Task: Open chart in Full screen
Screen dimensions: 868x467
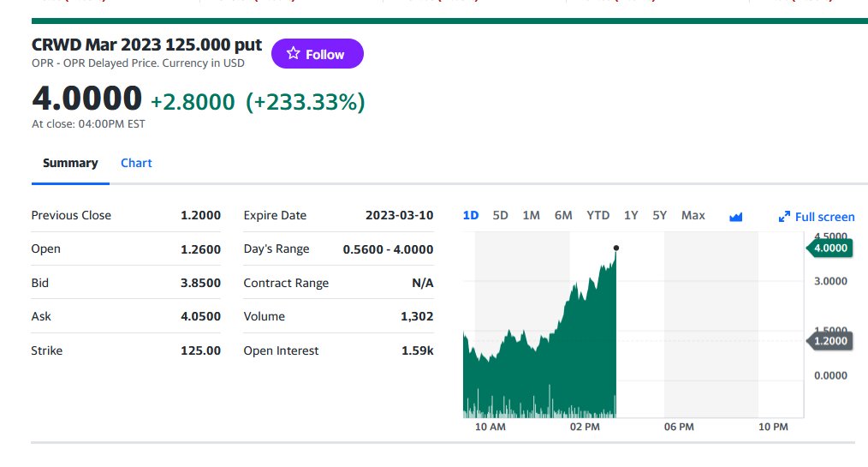Action: (x=817, y=217)
